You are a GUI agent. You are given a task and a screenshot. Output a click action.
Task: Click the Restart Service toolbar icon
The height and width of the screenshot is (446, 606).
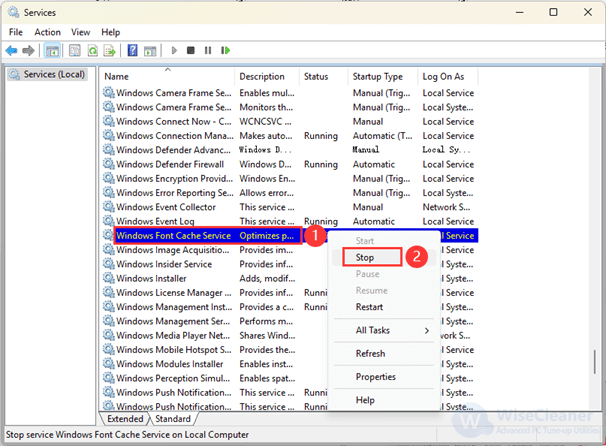pos(225,51)
